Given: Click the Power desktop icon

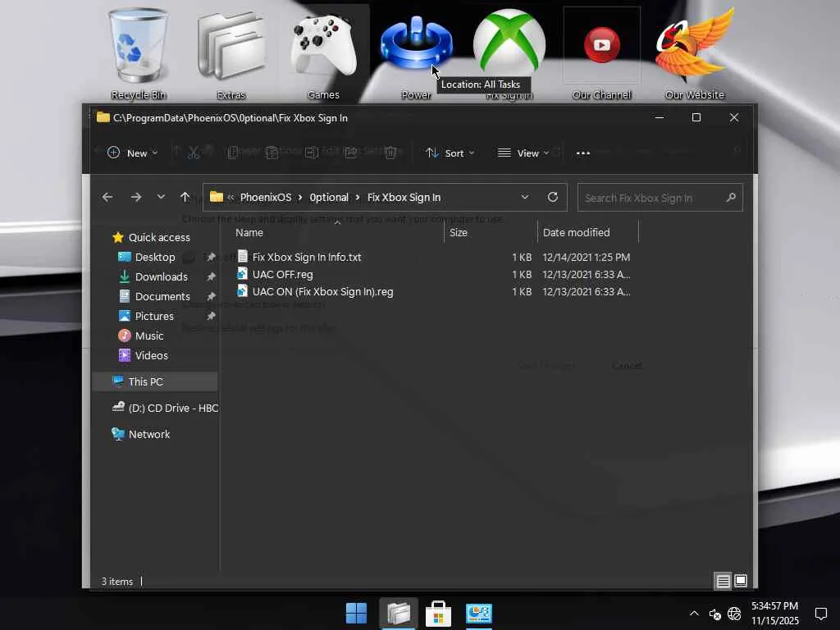Looking at the screenshot, I should tap(416, 53).
